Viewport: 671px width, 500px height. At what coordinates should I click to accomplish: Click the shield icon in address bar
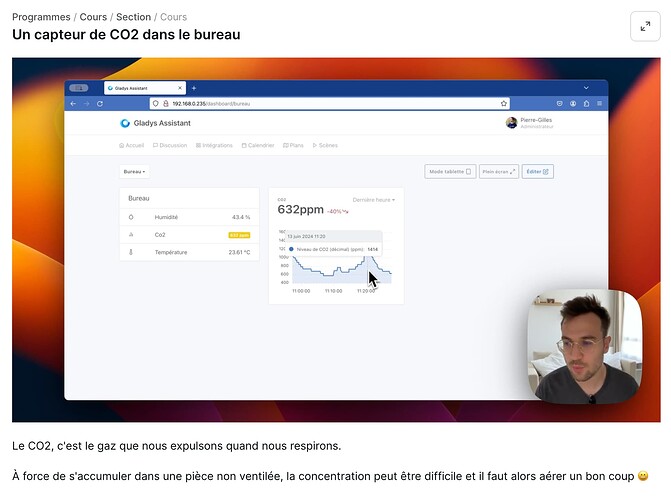click(156, 104)
